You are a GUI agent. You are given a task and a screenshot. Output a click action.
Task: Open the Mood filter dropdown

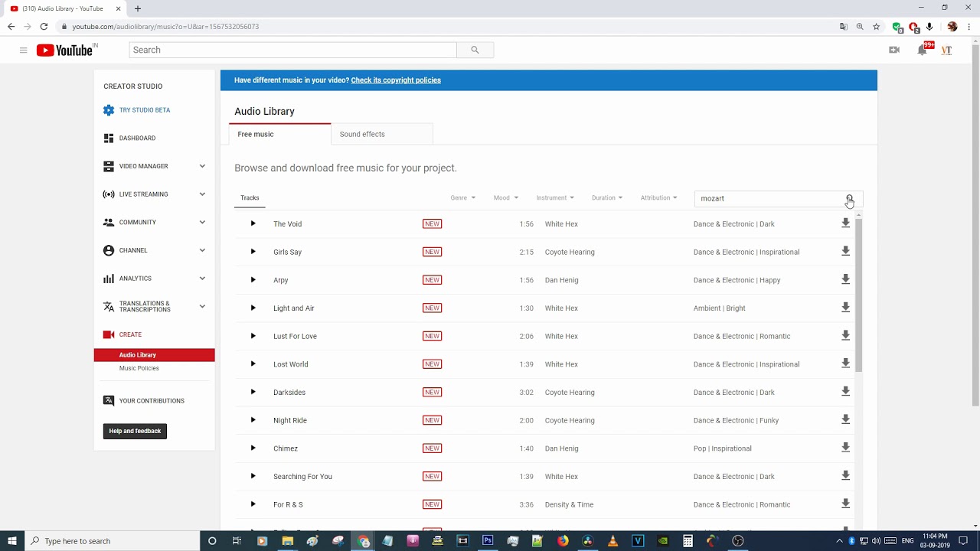click(506, 198)
